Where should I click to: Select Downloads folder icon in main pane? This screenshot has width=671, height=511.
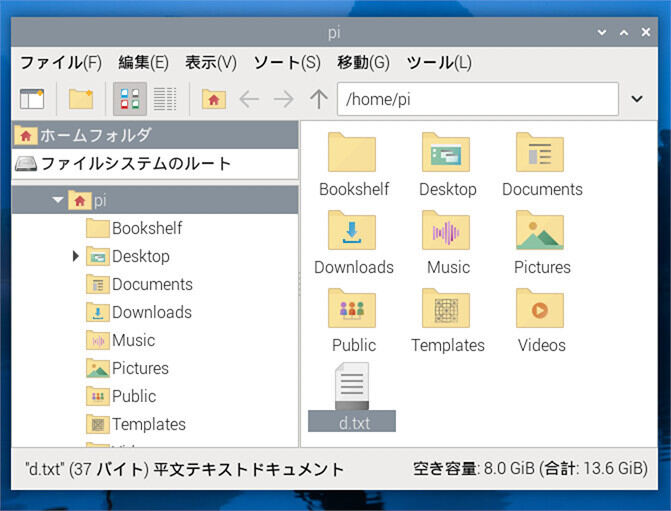tap(352, 231)
